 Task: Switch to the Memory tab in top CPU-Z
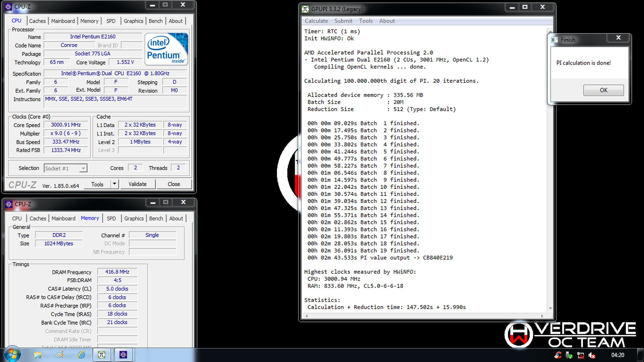click(x=89, y=21)
